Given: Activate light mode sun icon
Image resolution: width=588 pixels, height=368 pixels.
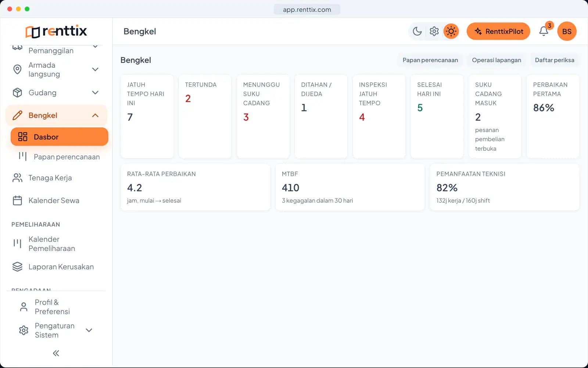Looking at the screenshot, I should tap(451, 31).
